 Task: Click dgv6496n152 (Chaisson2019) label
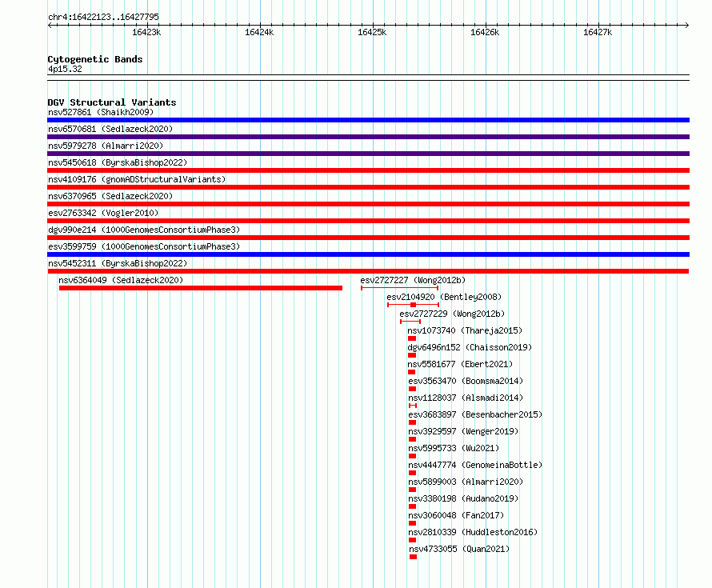pyautogui.click(x=470, y=347)
